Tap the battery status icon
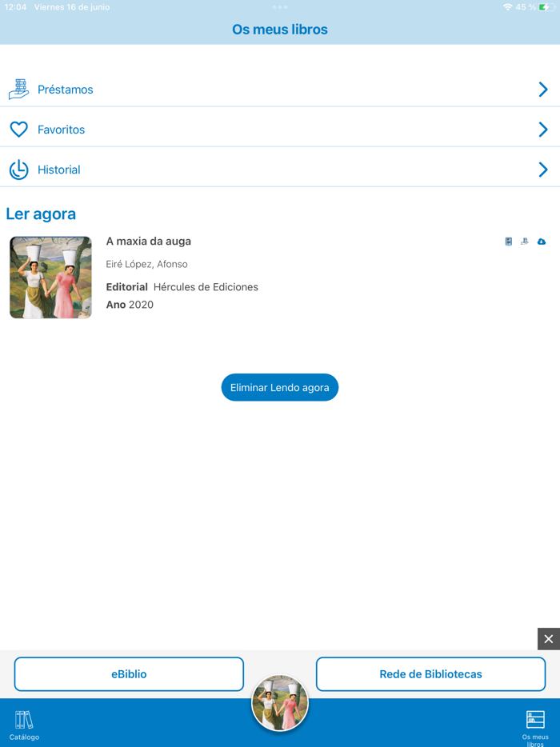This screenshot has height=747, width=560. click(546, 7)
